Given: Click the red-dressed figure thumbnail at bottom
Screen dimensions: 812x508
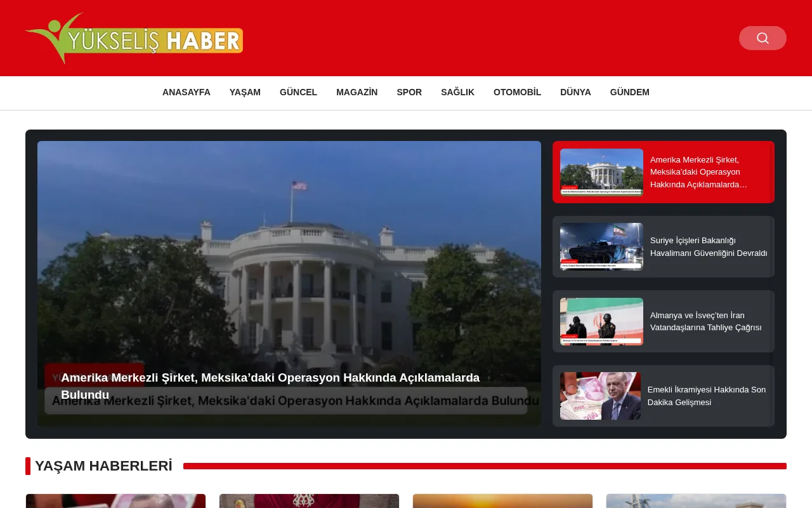Looking at the screenshot, I should tap(309, 501).
